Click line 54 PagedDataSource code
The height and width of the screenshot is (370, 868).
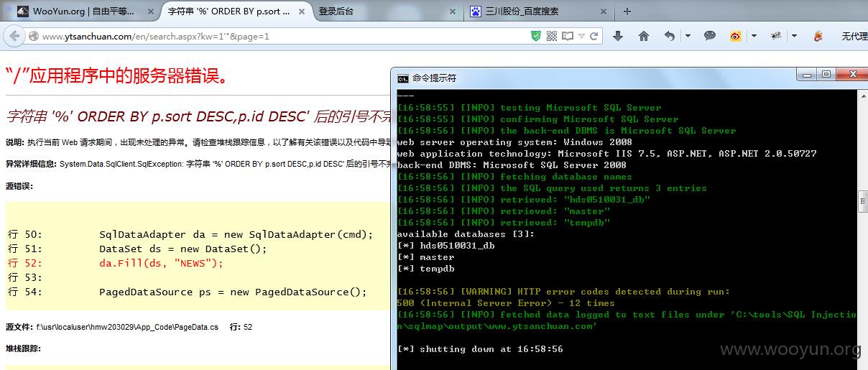click(233, 292)
